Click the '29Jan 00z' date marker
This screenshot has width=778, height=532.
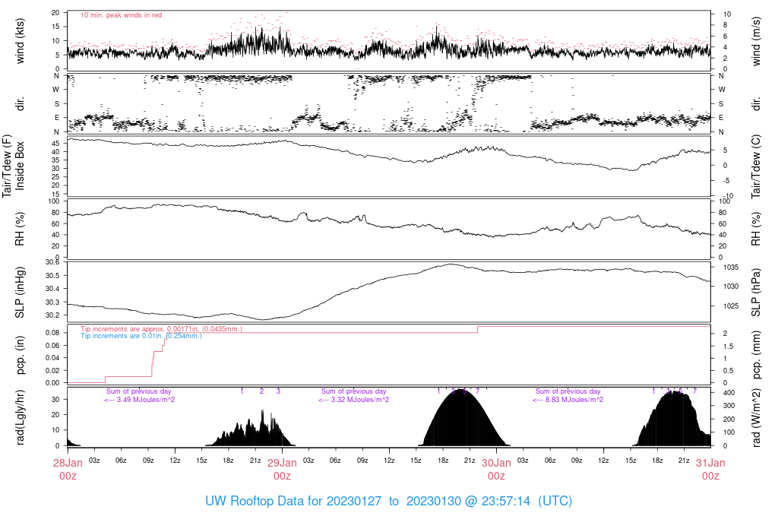click(x=283, y=469)
